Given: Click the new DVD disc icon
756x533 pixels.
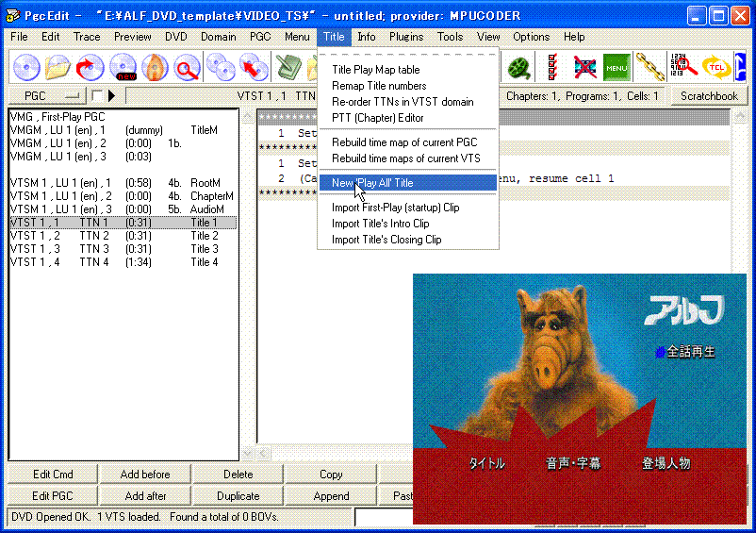Looking at the screenshot, I should (x=123, y=67).
